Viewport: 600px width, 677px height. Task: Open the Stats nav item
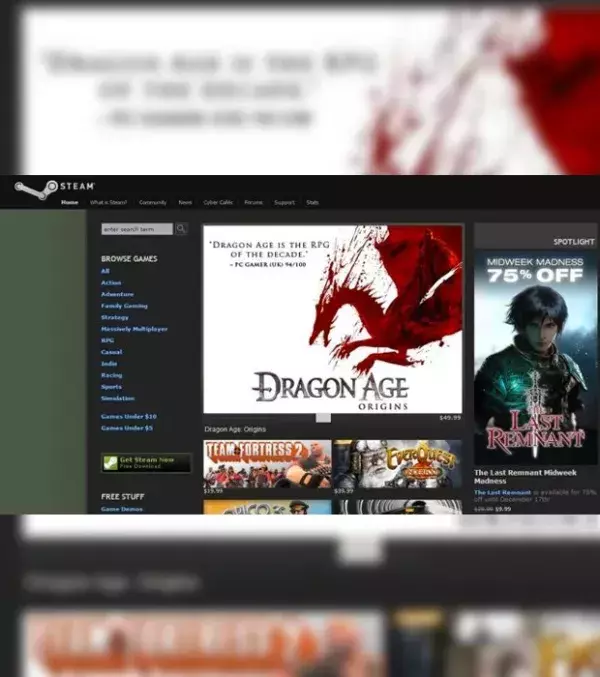point(313,202)
